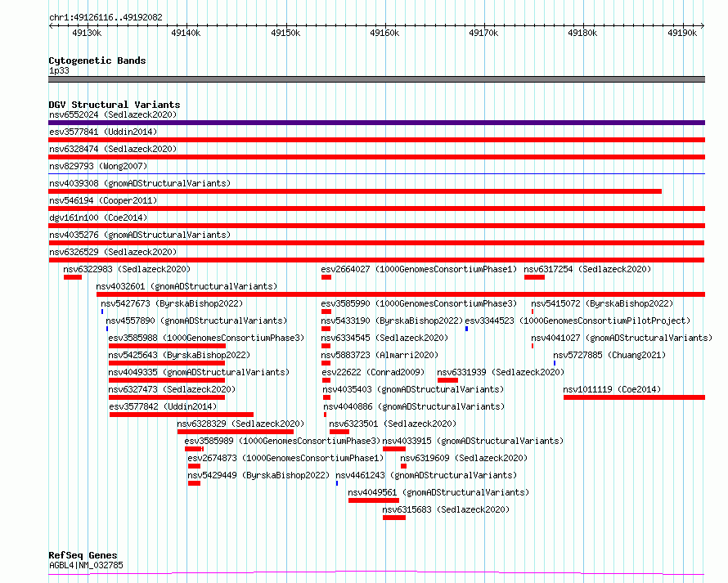This screenshot has height=583, width=728.
Task: Click the gray 1p33 cytogenetic band bar
Action: coord(376,79)
